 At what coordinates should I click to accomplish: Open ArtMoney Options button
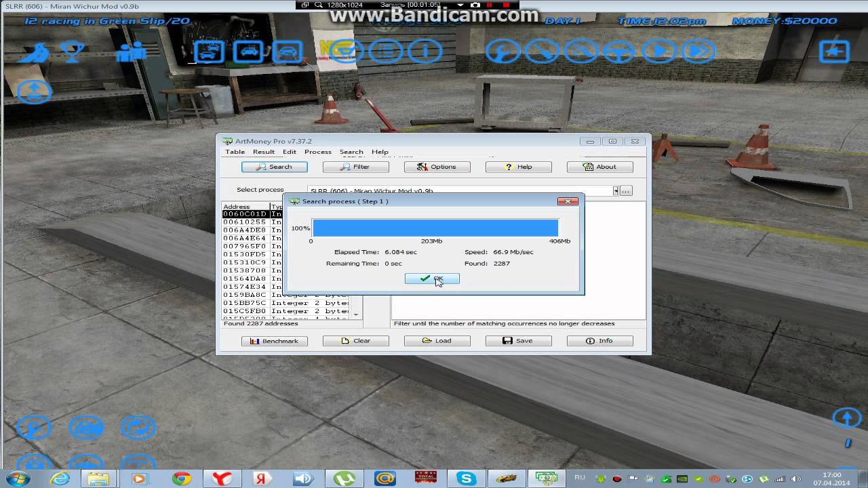tap(437, 167)
